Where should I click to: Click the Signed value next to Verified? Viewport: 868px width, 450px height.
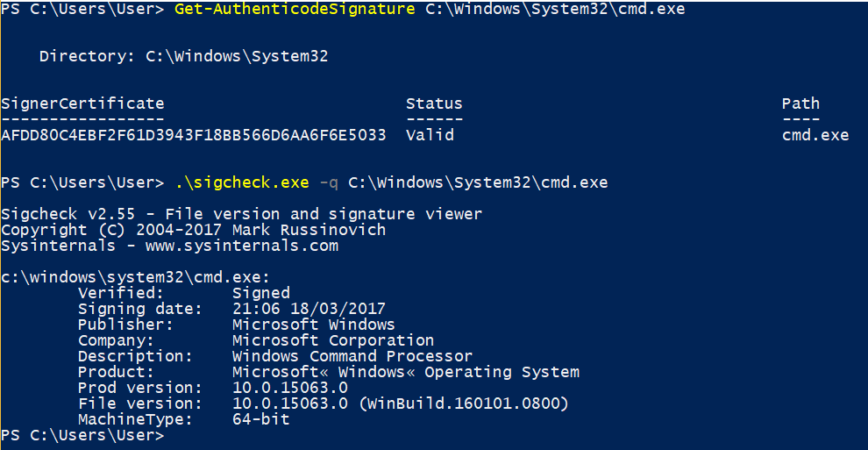pyautogui.click(x=260, y=293)
